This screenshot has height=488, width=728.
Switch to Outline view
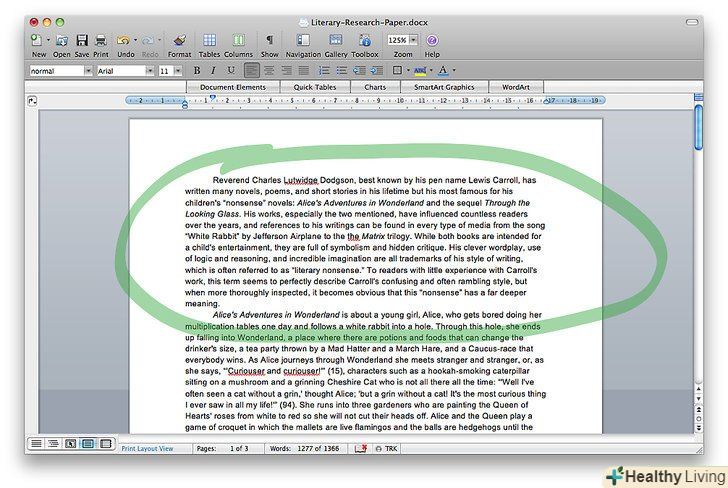point(53,444)
